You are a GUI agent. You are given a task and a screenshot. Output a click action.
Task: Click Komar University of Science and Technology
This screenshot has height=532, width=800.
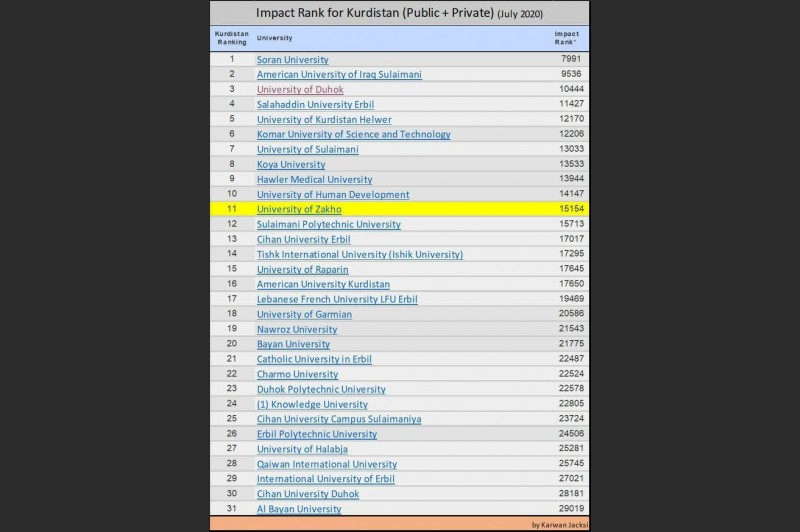(x=353, y=134)
